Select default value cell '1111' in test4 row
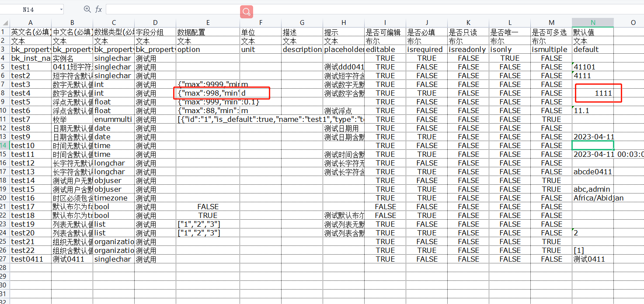The image size is (644, 304). [593, 93]
